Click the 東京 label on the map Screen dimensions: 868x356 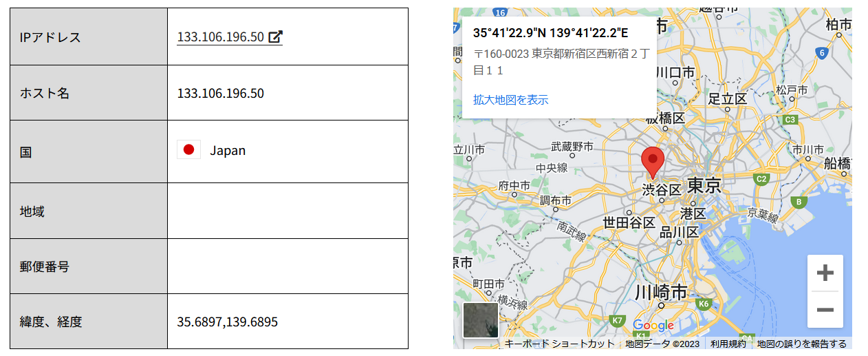point(703,186)
